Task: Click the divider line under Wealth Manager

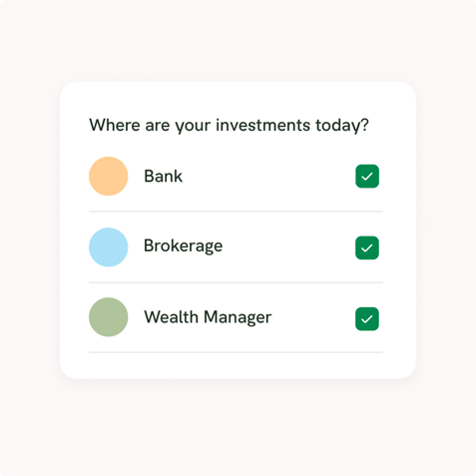Action: click(x=236, y=352)
